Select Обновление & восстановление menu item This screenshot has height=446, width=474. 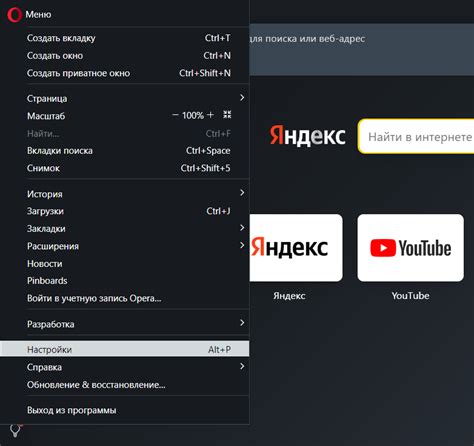point(125,385)
